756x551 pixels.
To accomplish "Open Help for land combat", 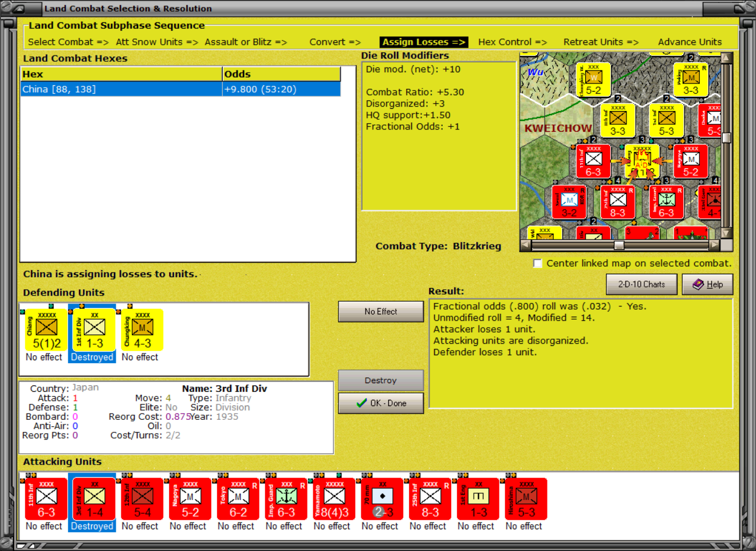I will (x=707, y=284).
